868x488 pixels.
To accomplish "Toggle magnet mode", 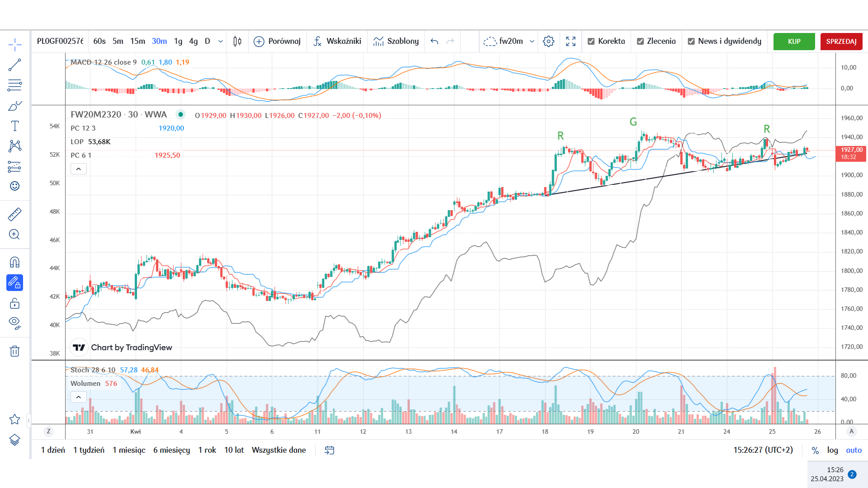I will pos(15,263).
